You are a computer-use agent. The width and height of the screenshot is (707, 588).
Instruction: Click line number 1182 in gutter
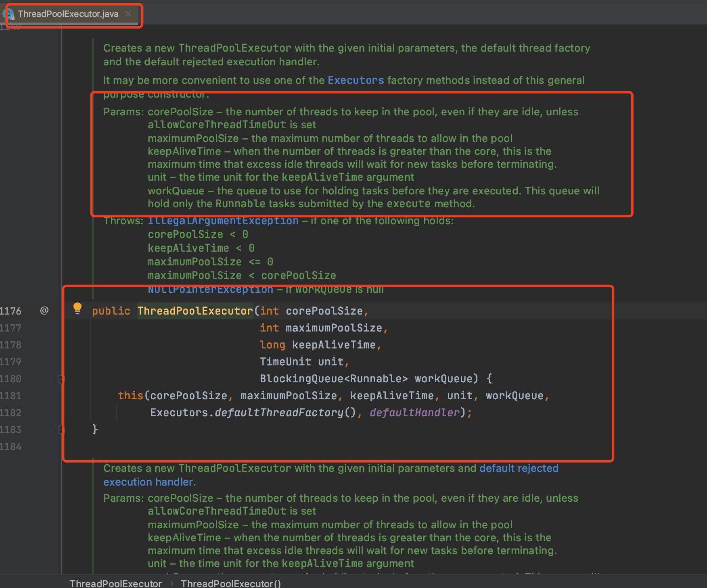10,413
